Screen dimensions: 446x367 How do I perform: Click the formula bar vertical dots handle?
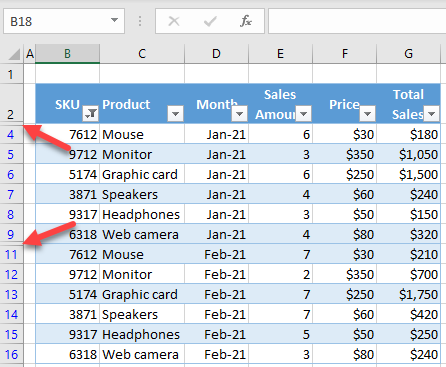(x=140, y=21)
